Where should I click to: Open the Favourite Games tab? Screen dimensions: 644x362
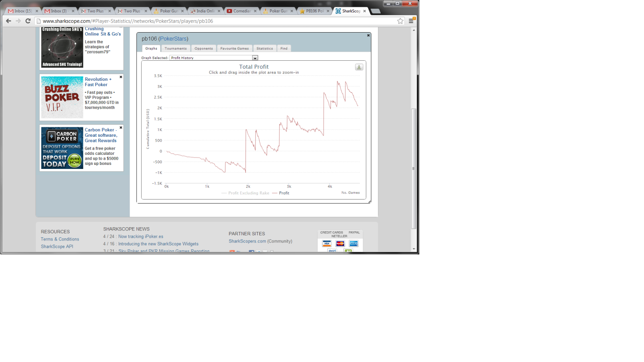(x=235, y=48)
